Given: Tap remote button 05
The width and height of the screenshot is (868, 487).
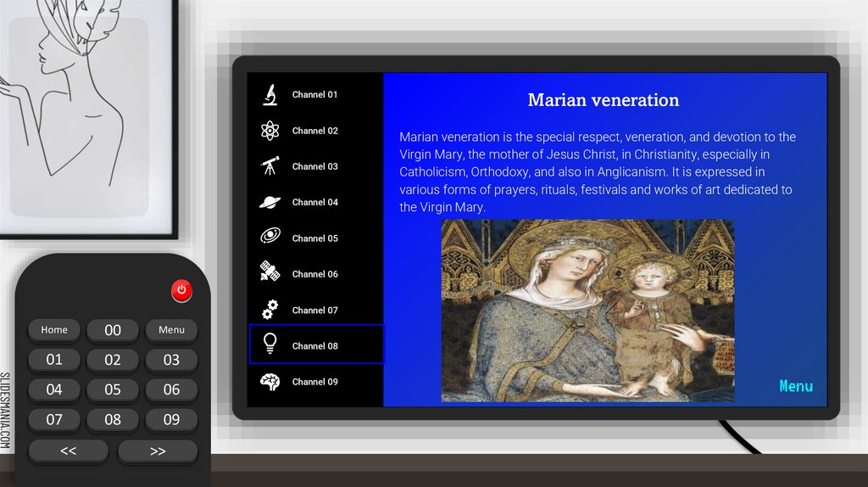Looking at the screenshot, I should [x=113, y=389].
